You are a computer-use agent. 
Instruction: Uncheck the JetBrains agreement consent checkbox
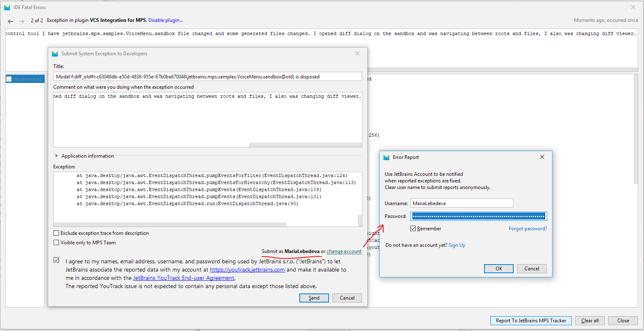pyautogui.click(x=56, y=260)
